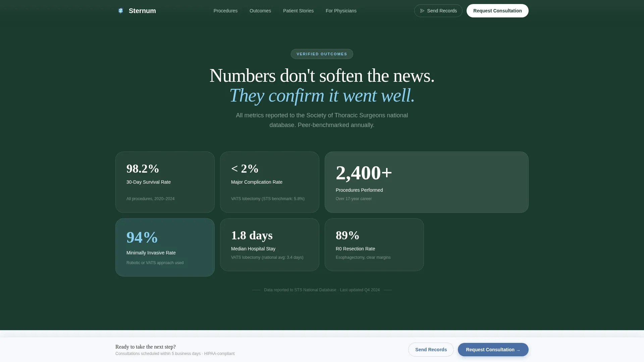
Task: Click 'VATS lobectomy (STS benchmark: 5.8%)' note
Action: [x=268, y=199]
